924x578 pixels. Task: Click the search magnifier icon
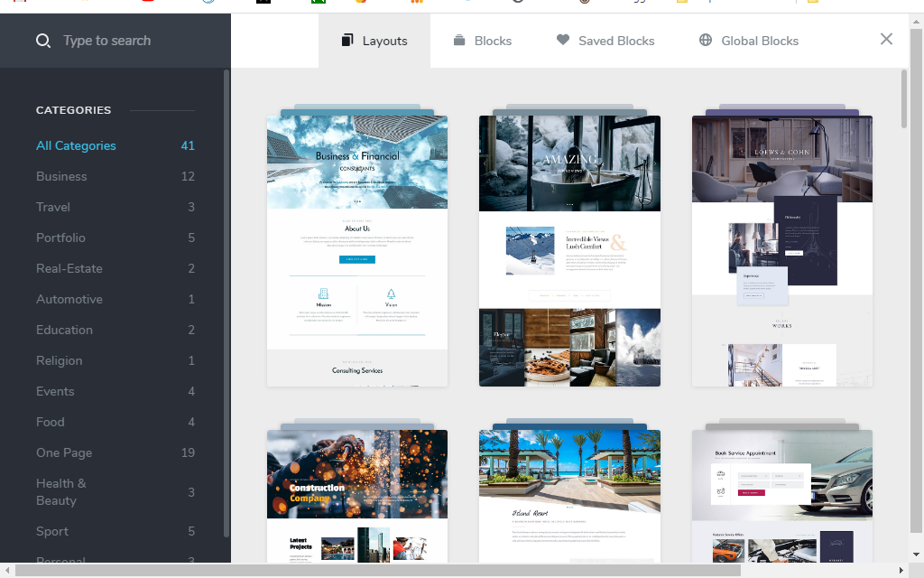click(42, 41)
